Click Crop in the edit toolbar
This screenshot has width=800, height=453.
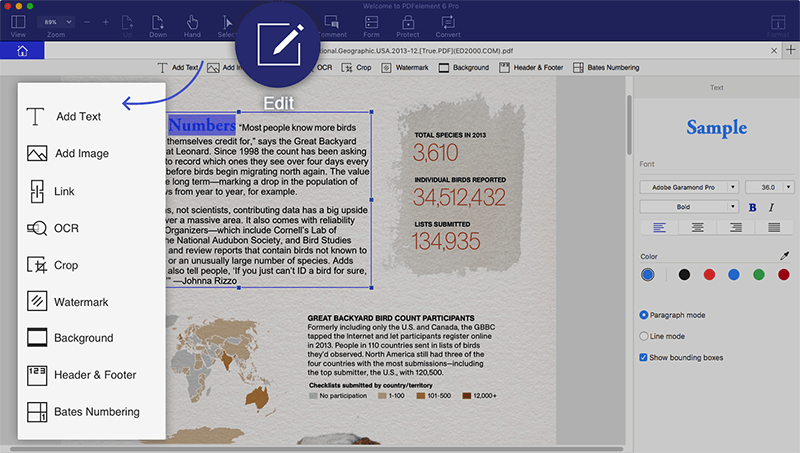point(356,67)
